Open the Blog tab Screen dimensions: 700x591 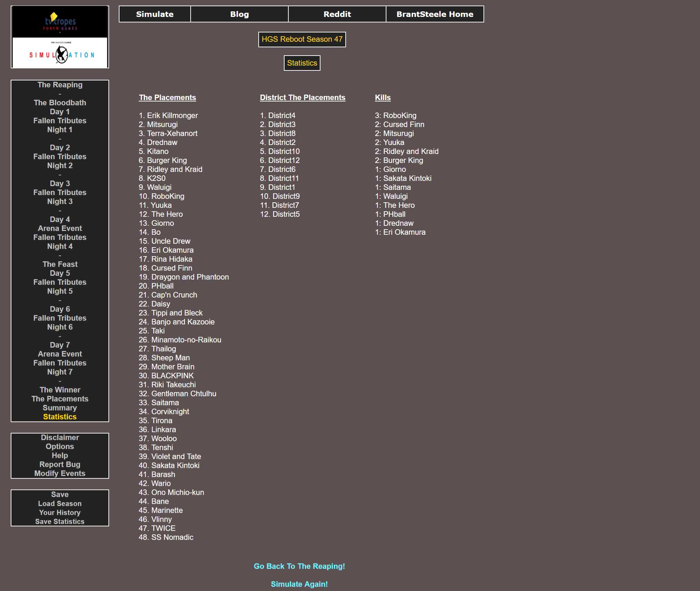click(x=239, y=14)
